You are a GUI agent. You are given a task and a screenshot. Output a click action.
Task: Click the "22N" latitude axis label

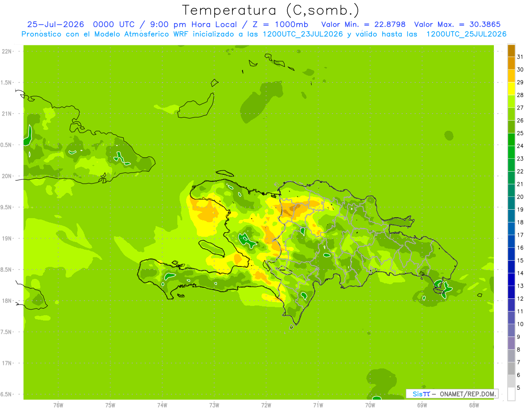pyautogui.click(x=7, y=51)
